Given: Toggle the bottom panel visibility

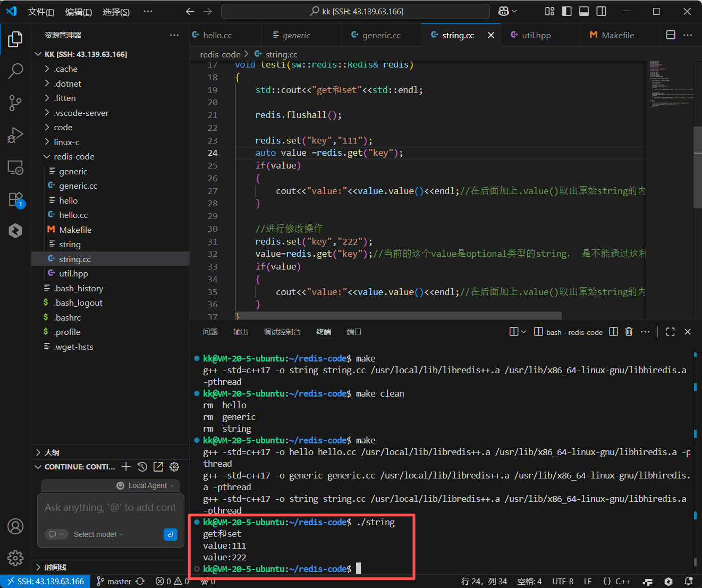Looking at the screenshot, I should tap(584, 11).
